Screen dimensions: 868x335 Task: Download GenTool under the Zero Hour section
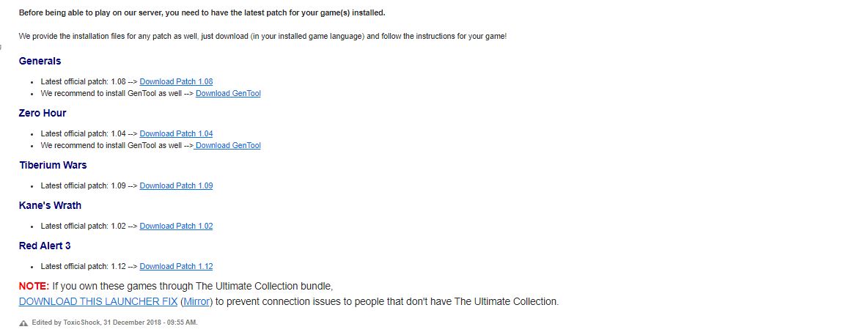click(227, 145)
